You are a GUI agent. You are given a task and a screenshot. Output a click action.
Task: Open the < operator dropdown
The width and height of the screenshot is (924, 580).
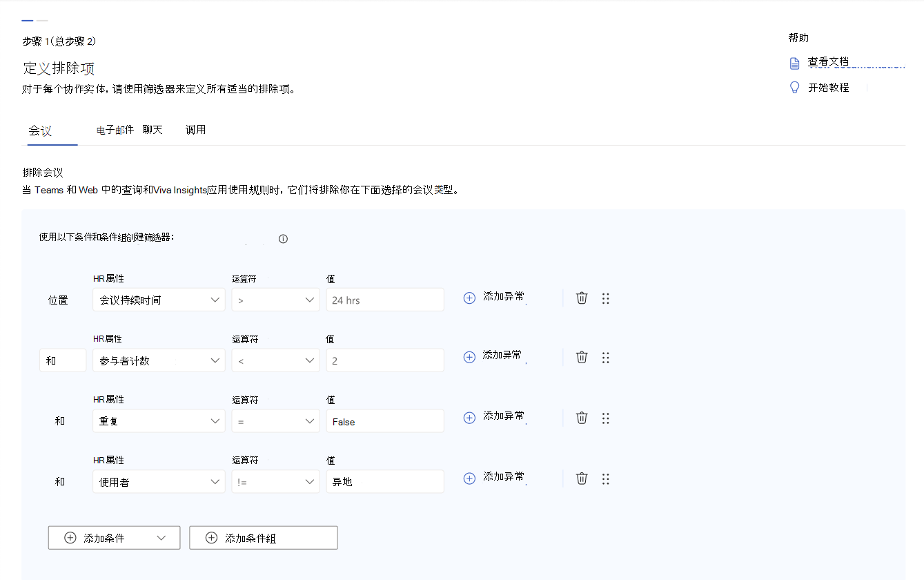[x=275, y=360]
